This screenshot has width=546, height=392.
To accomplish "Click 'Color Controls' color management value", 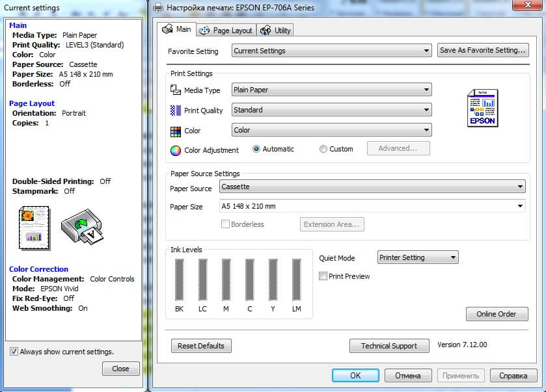I will [x=112, y=279].
